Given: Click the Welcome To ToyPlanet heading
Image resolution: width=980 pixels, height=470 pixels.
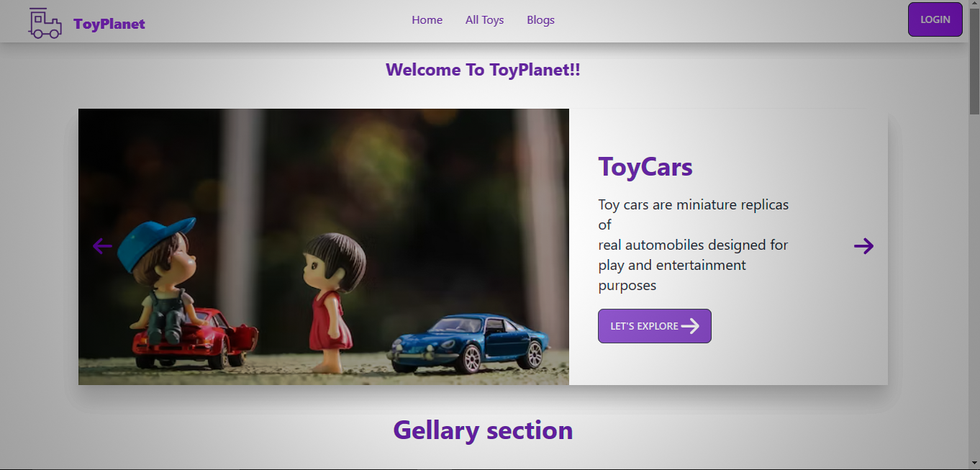Looking at the screenshot, I should pyautogui.click(x=483, y=70).
